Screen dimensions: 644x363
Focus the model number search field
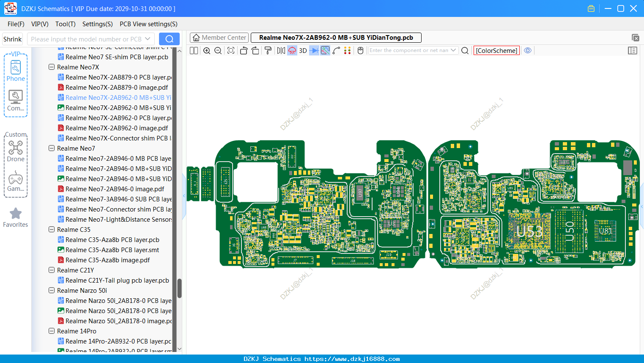(x=86, y=39)
